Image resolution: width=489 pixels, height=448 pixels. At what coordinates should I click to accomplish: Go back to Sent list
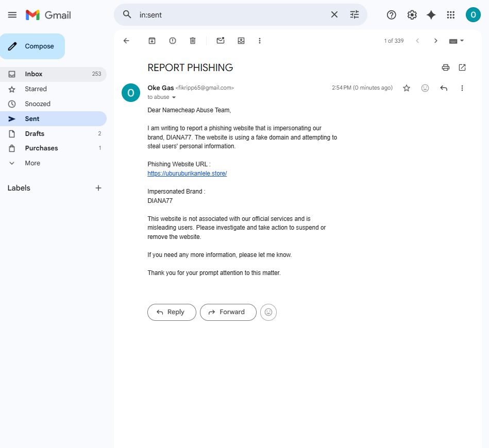point(126,41)
